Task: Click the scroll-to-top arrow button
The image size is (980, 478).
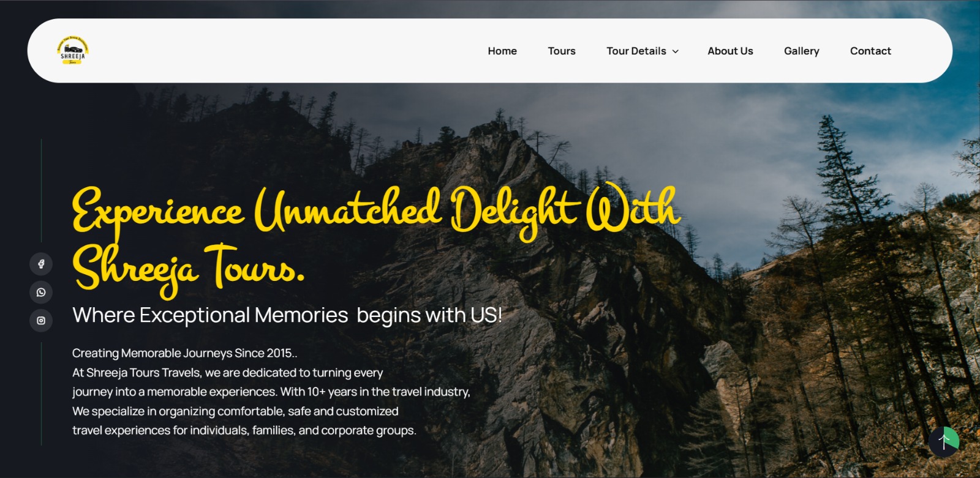Action: pos(944,442)
